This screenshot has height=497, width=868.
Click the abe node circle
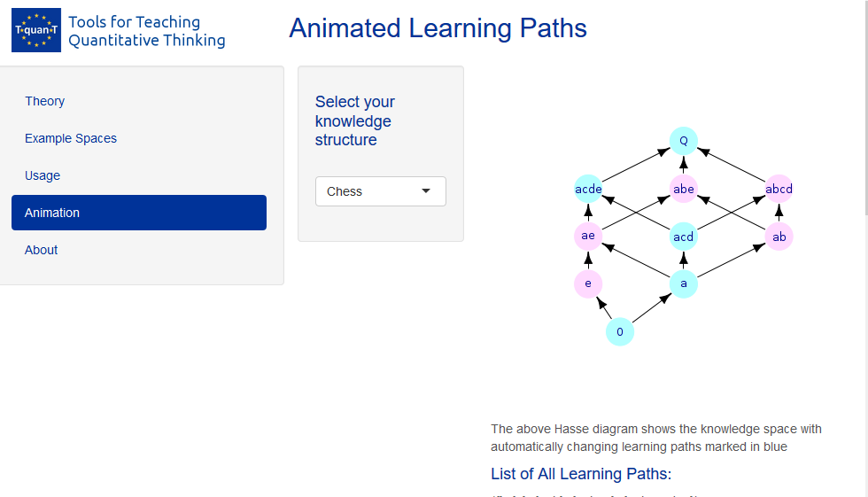683,189
